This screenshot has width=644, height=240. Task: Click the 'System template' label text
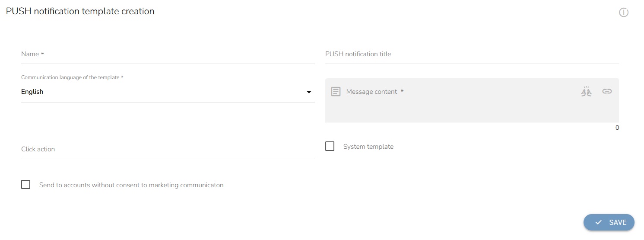(368, 147)
